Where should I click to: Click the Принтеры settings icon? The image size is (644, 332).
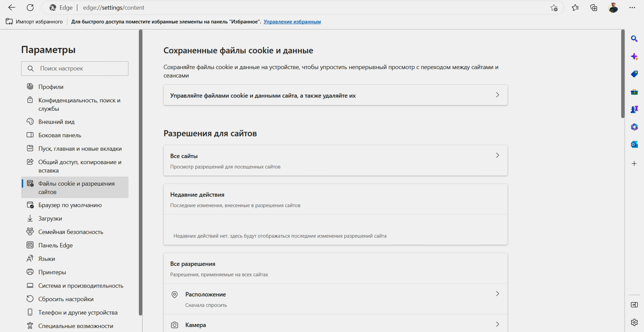pos(30,272)
